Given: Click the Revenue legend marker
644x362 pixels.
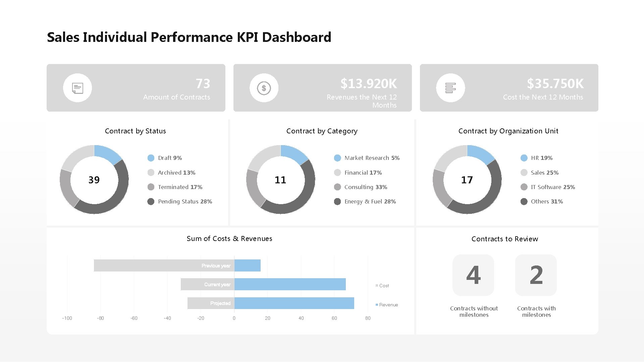Looking at the screenshot, I should (x=376, y=304).
